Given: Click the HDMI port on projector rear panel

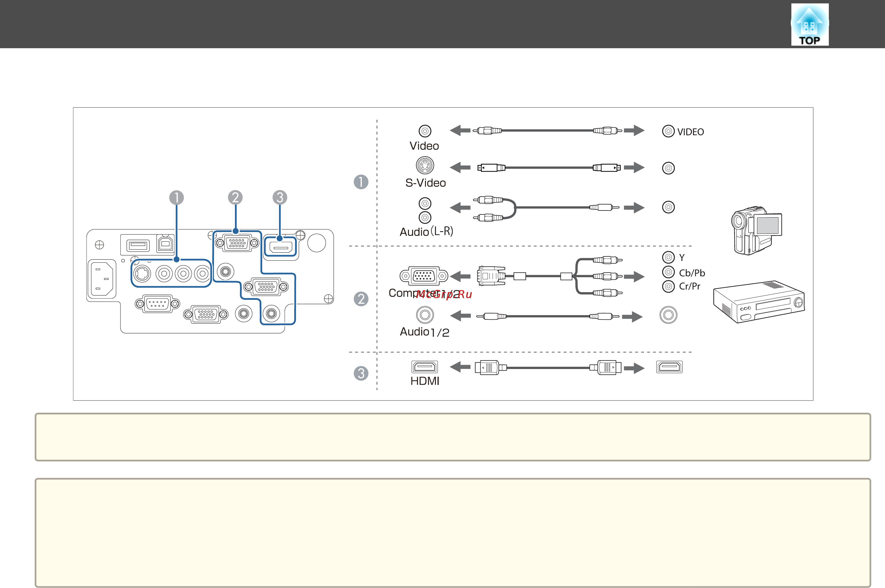Looking at the screenshot, I should [x=281, y=247].
